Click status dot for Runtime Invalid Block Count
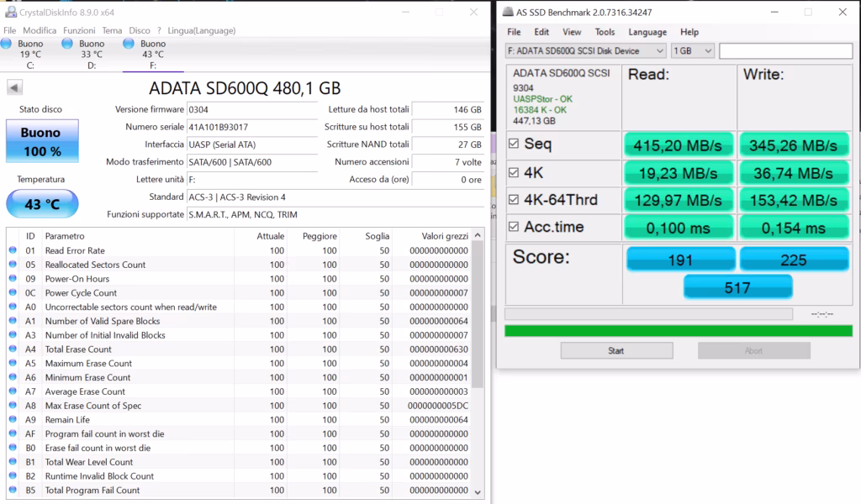This screenshot has height=504, width=861. 13,476
